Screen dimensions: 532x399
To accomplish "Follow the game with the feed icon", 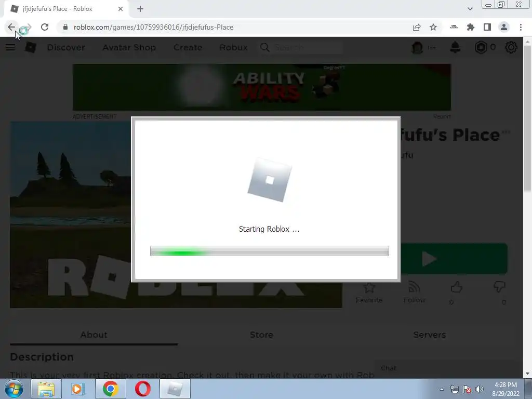I will point(414,288).
